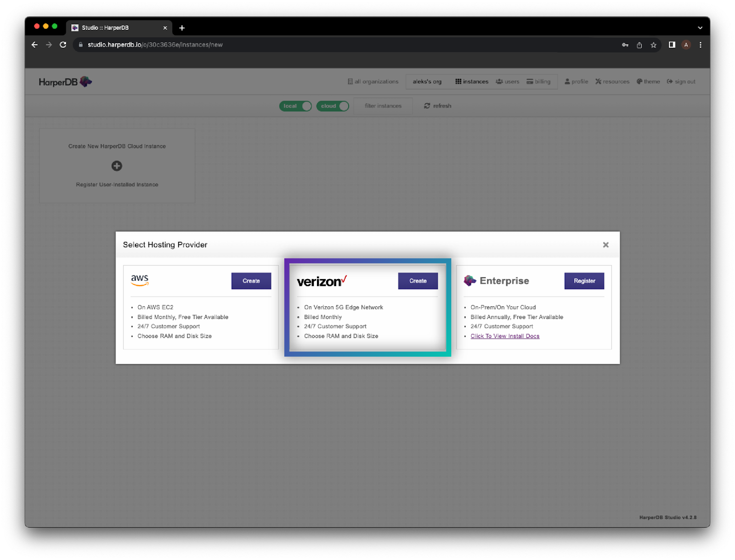
Task: Sign out of HarperDB Studio
Action: [681, 81]
